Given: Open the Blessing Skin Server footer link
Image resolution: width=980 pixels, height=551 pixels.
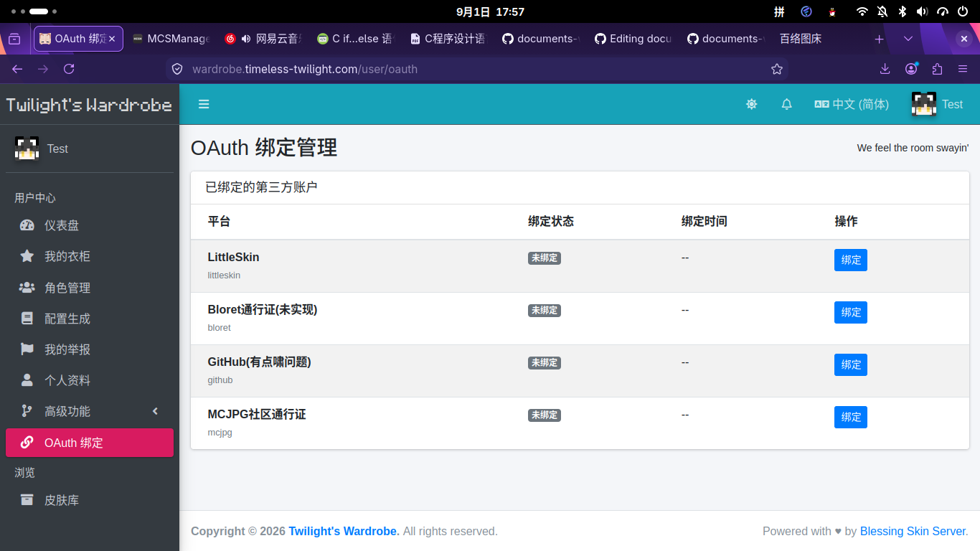Looking at the screenshot, I should [913, 531].
